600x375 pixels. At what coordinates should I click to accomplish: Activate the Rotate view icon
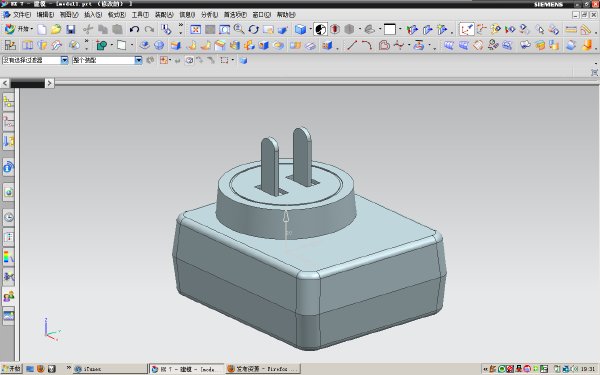[253, 29]
